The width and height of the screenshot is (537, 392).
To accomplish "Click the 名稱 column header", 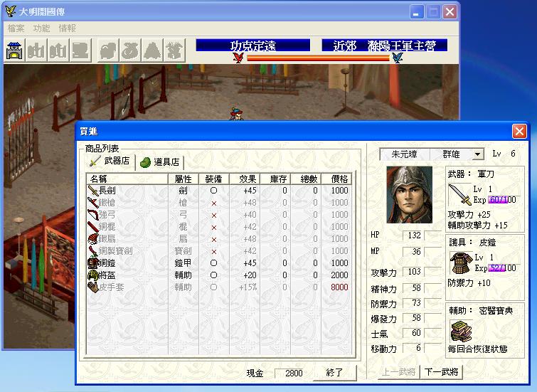I will coord(127,179).
